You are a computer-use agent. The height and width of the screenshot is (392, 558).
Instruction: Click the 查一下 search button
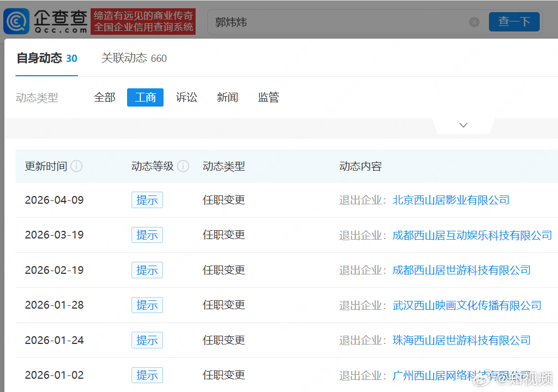pos(514,22)
